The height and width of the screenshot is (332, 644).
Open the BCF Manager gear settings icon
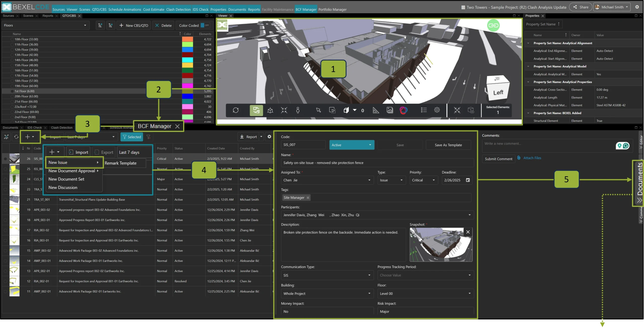pos(269,136)
